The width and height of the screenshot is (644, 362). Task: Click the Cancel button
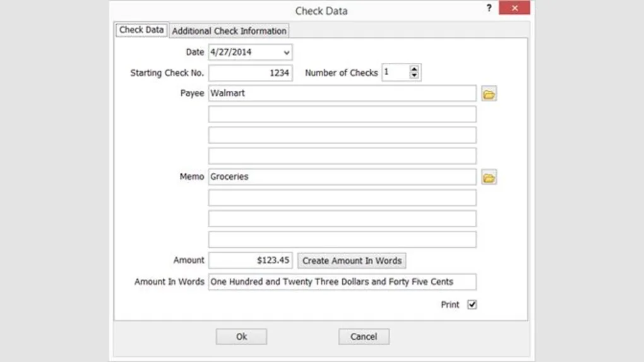point(364,337)
